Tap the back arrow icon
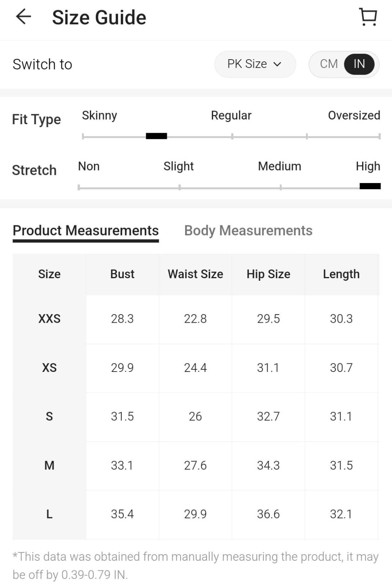The width and height of the screenshot is (392, 588). point(24,17)
